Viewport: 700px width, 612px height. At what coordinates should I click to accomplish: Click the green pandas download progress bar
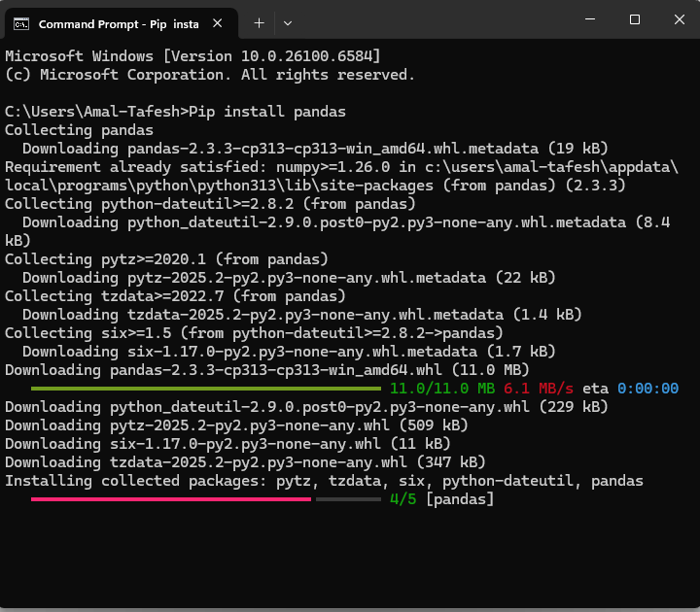coord(206,388)
